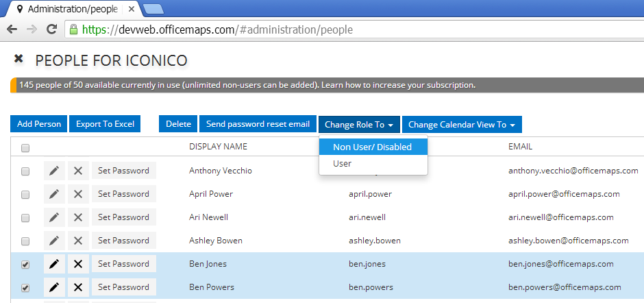Click email april.power@officemaps.com
Screen dimensions: 644x303
tap(564, 194)
